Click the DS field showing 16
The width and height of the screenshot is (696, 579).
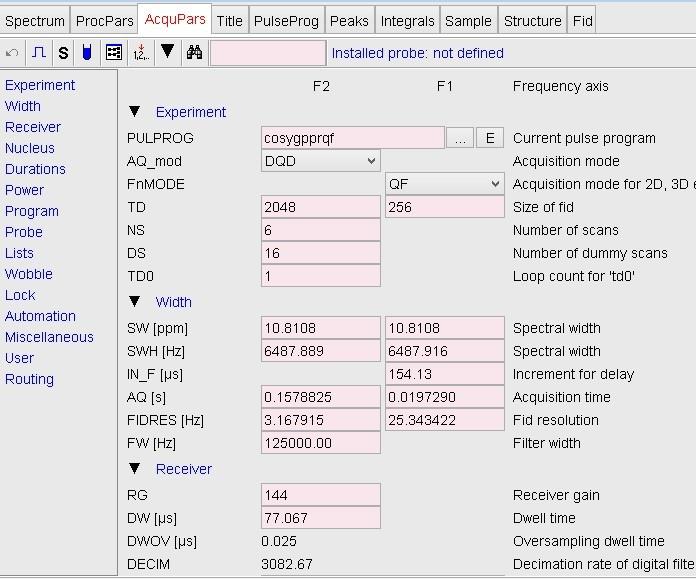pyautogui.click(x=320, y=254)
